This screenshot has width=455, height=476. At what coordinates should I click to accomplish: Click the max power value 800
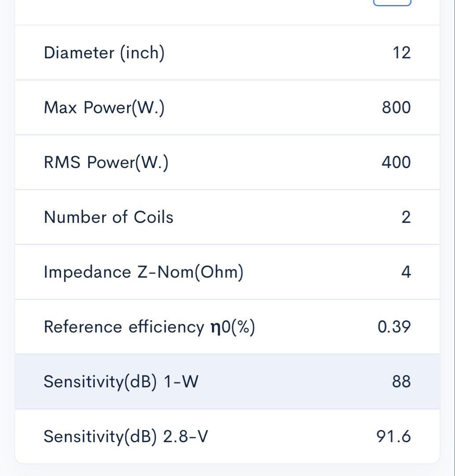(396, 108)
